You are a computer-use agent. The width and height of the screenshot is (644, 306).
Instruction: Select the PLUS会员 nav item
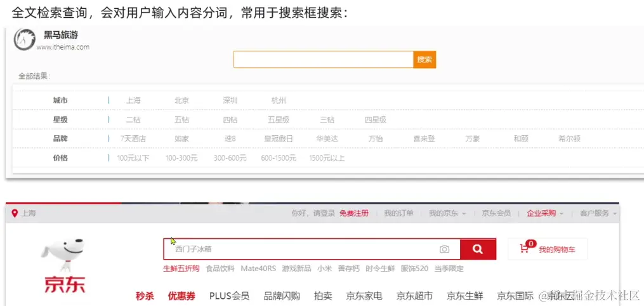[229, 296]
